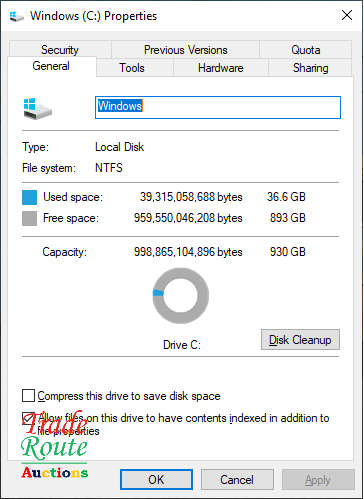Click the Type: label
Image resolution: width=364 pixels, height=499 pixels.
coord(35,147)
